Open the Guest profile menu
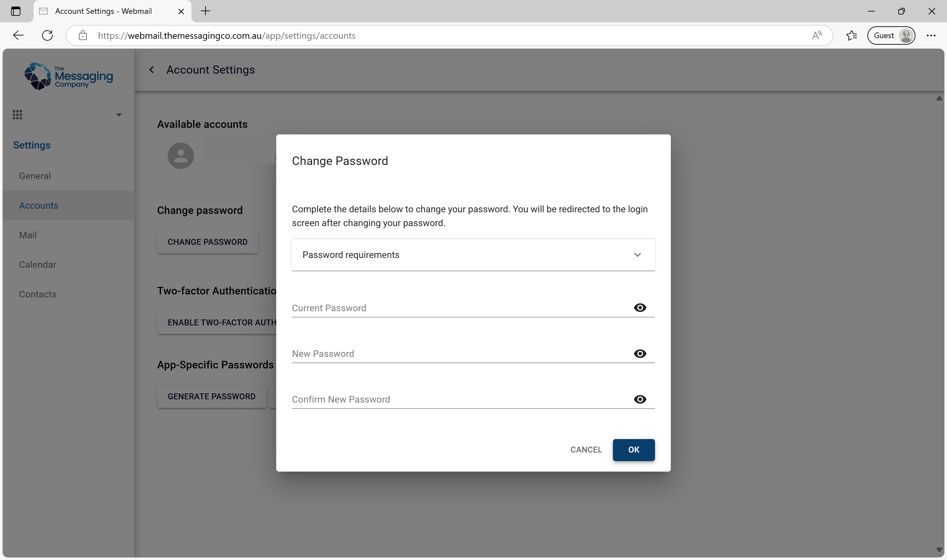 (891, 35)
